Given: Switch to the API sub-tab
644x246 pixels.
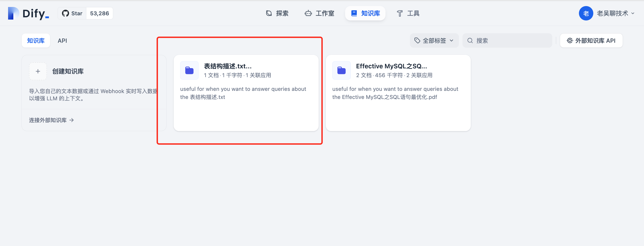Looking at the screenshot, I should tap(62, 40).
